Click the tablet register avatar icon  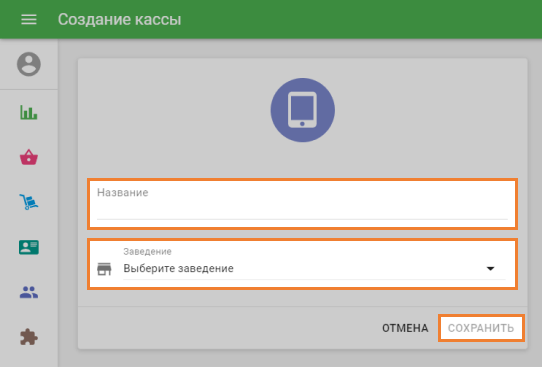[x=302, y=110]
